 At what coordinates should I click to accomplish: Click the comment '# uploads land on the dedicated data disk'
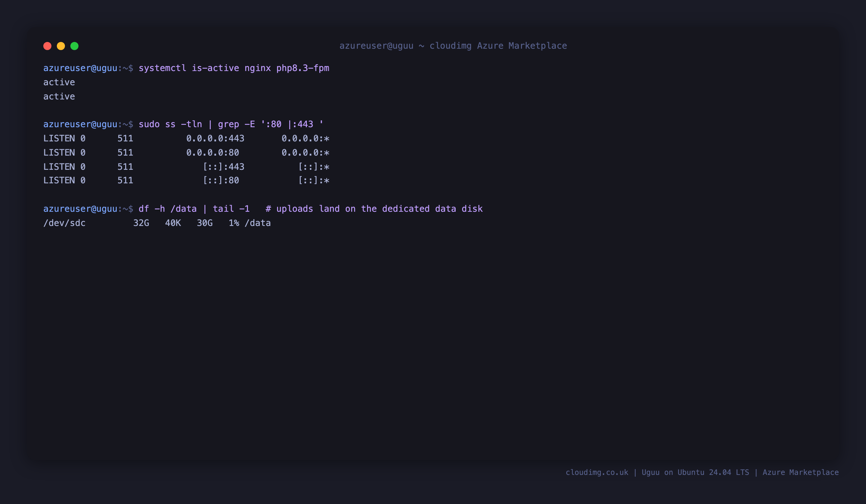coord(374,209)
